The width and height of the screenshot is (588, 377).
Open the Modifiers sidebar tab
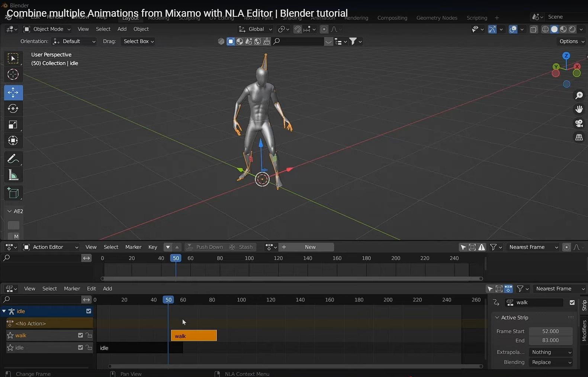pyautogui.click(x=584, y=331)
